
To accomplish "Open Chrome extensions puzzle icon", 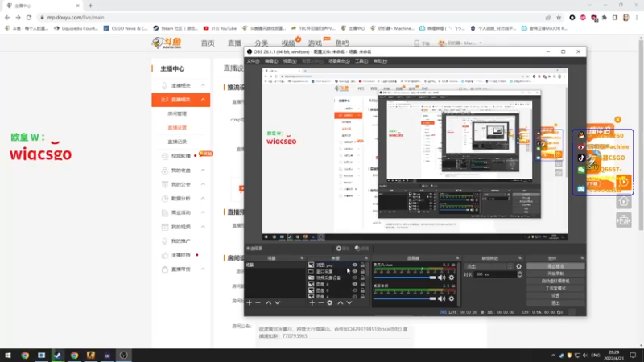I will 605,18.
